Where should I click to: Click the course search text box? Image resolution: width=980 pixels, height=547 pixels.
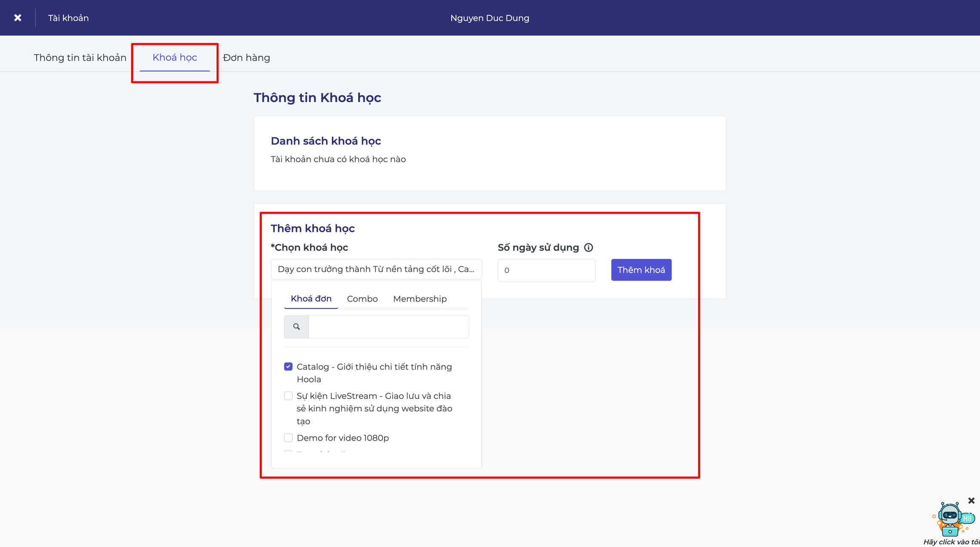389,327
